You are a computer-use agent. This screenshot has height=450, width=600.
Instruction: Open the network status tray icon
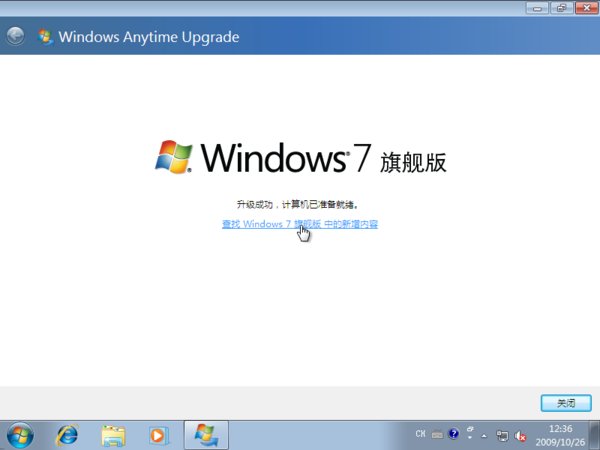[502, 435]
